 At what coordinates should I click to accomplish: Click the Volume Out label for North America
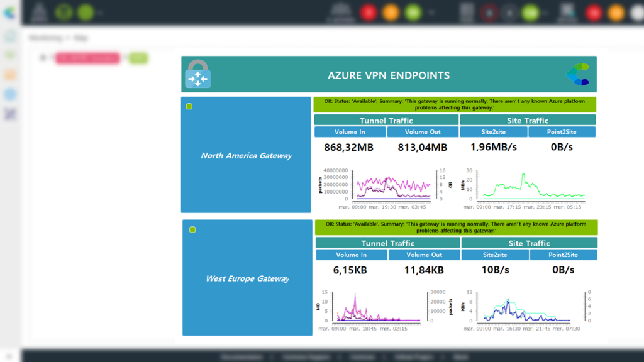click(x=423, y=132)
